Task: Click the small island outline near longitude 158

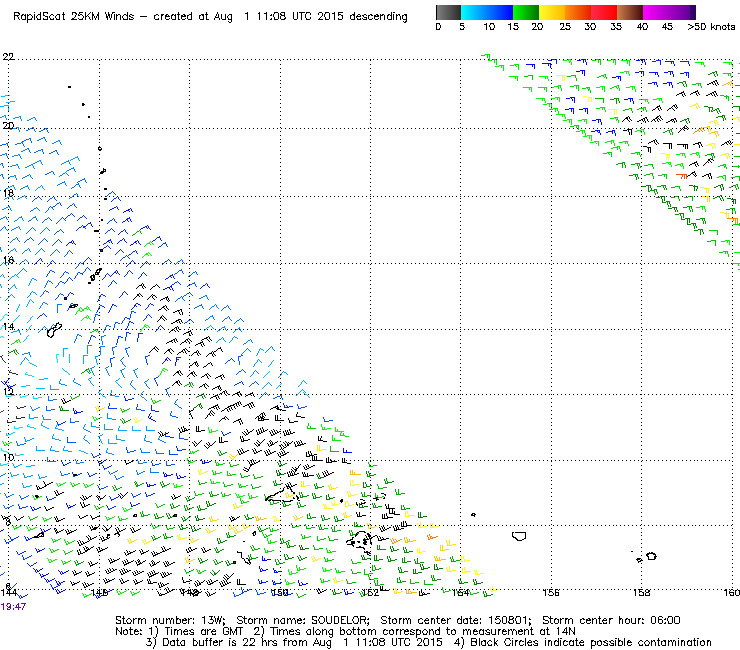Action: coord(651,556)
